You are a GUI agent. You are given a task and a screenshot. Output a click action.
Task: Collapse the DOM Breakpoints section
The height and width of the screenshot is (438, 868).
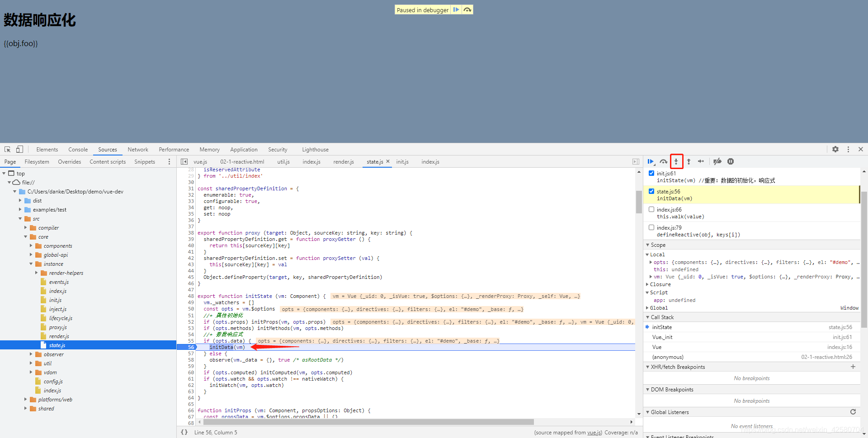point(647,390)
